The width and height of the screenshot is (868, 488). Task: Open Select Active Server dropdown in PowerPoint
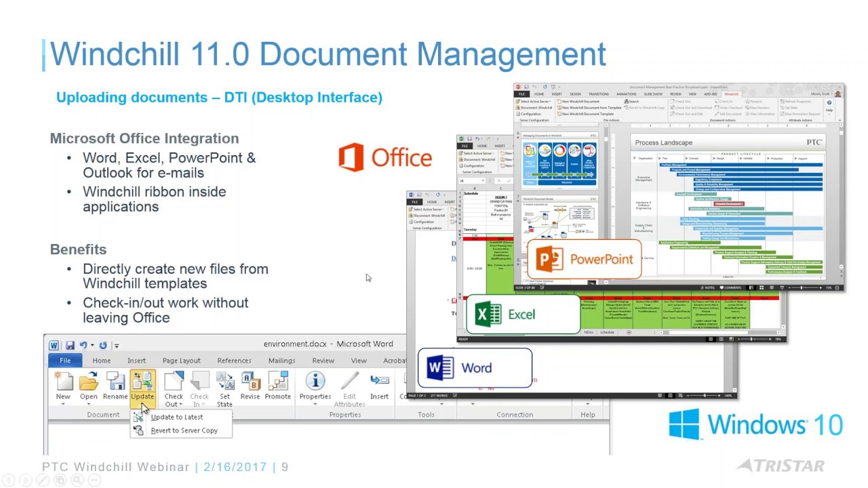[x=534, y=102]
